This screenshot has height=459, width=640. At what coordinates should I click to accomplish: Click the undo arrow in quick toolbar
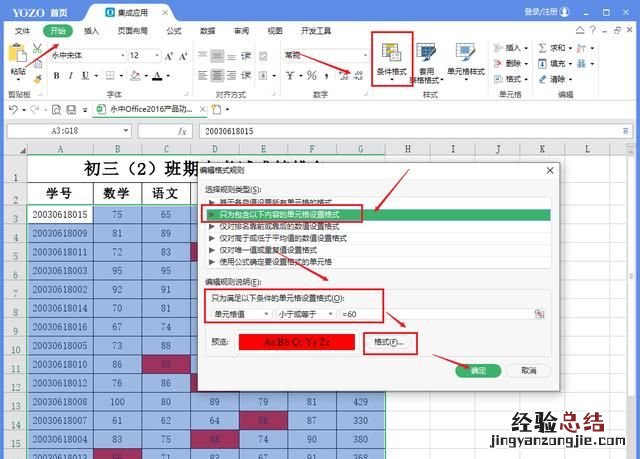coord(13,109)
